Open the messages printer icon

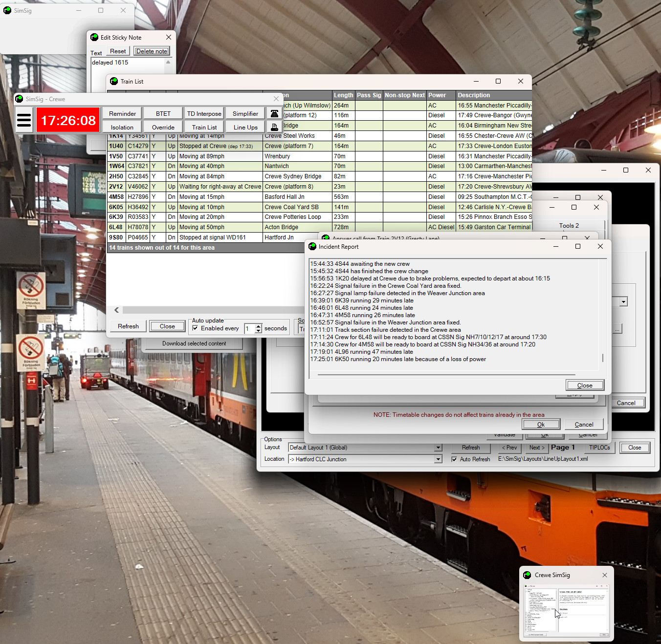[x=275, y=127]
